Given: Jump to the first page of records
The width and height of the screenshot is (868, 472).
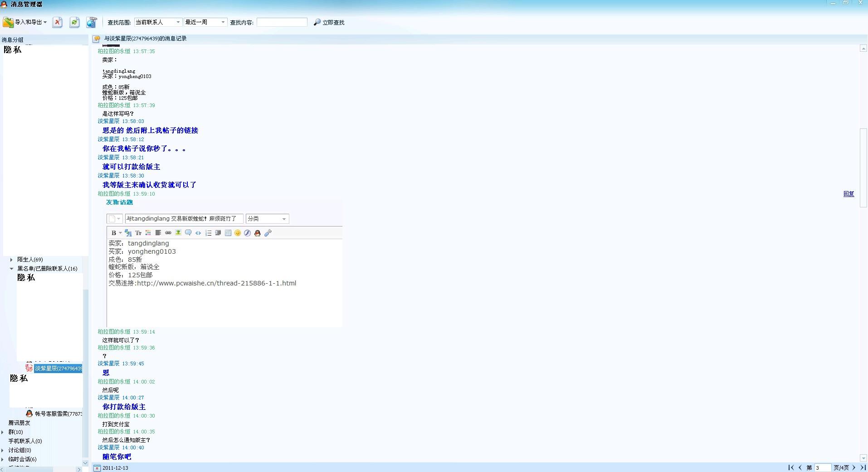Looking at the screenshot, I should [791, 467].
